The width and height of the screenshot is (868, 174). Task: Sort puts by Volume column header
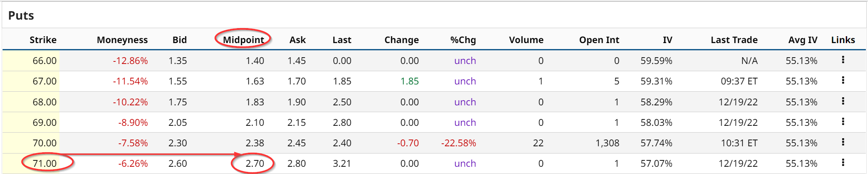[x=526, y=40]
